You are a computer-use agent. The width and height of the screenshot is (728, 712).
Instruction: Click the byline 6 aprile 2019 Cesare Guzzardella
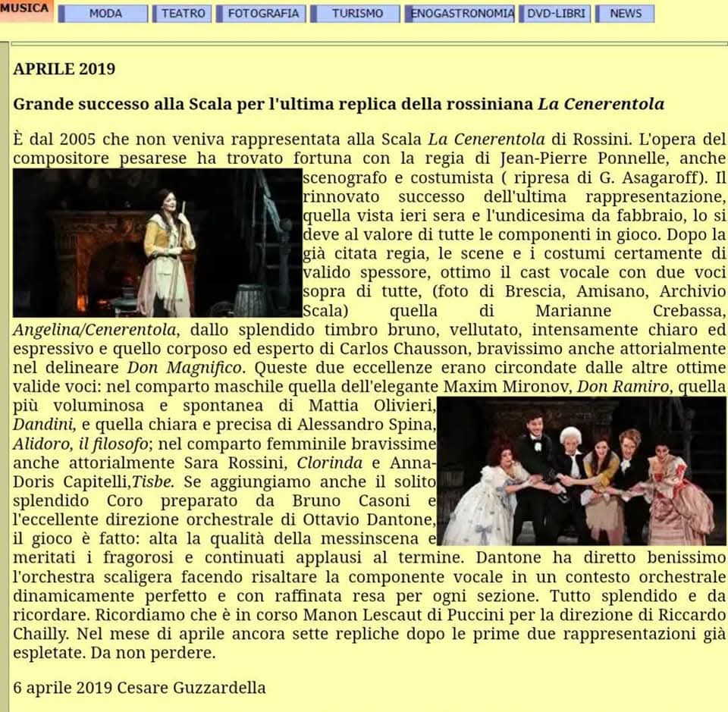tap(140, 688)
